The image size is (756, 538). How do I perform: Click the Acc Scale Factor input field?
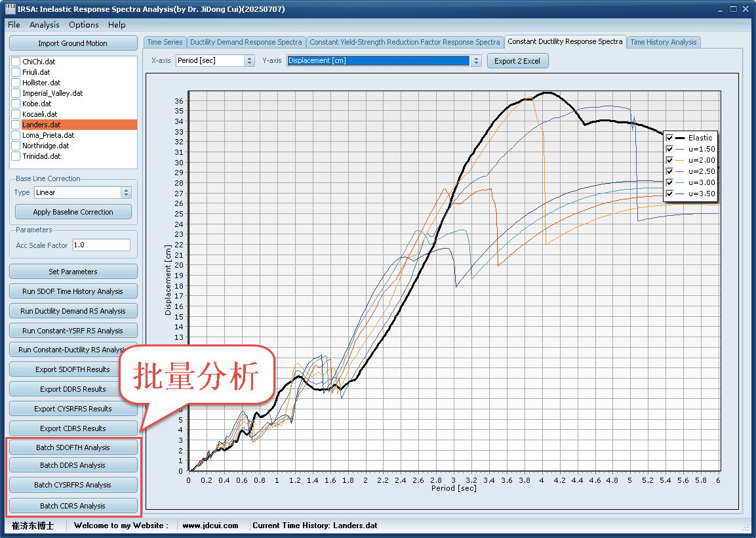click(x=101, y=245)
